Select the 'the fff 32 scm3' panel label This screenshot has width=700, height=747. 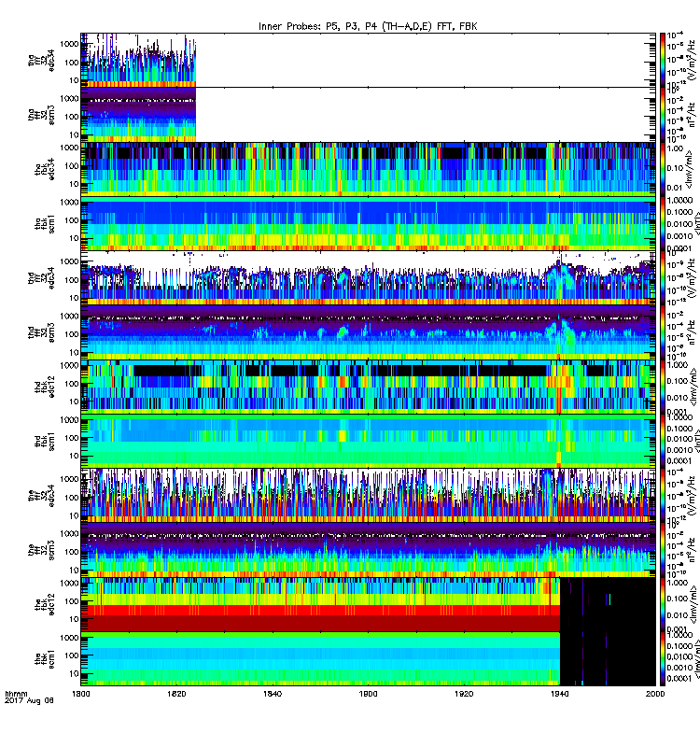pos(41,551)
